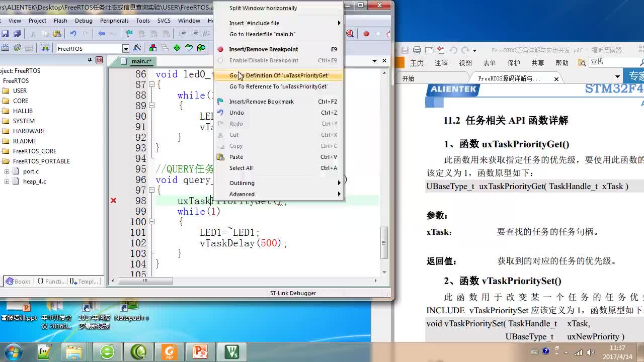
Task: Click Select Software Packs icon
Action: pos(189,48)
